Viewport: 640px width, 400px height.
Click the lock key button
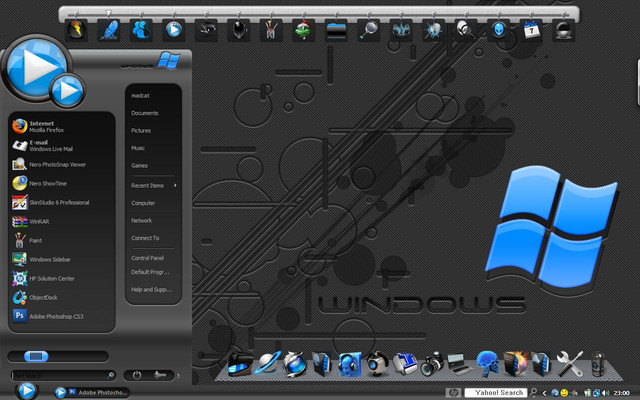[160, 375]
